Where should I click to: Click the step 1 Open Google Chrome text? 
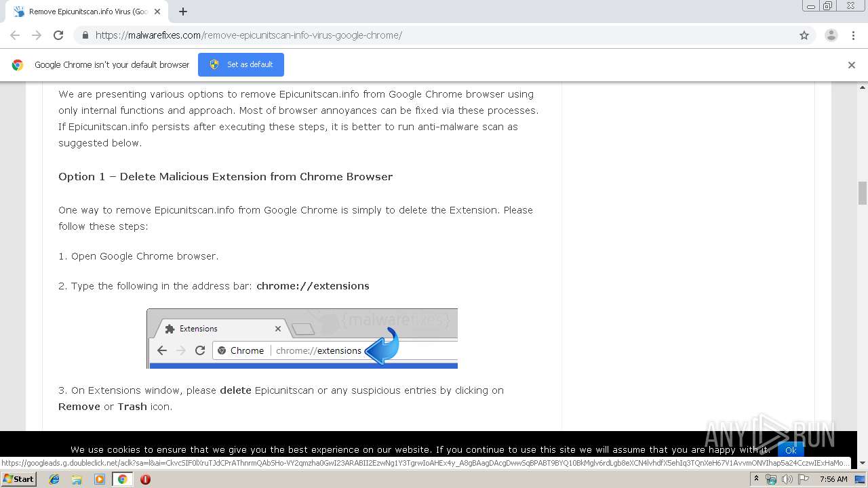(x=138, y=256)
